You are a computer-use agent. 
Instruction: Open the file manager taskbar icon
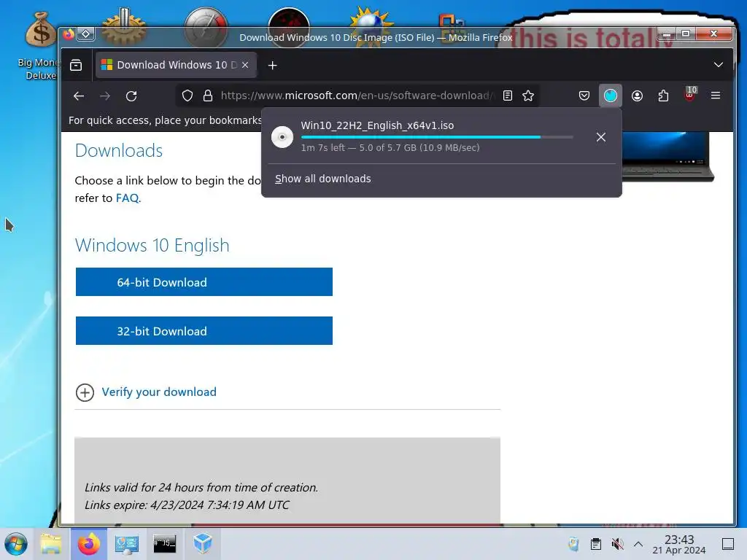tap(51, 544)
